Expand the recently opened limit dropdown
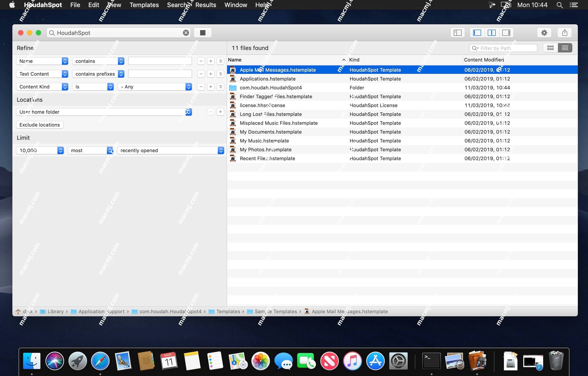Viewport: 588px width, 376px height. click(221, 150)
